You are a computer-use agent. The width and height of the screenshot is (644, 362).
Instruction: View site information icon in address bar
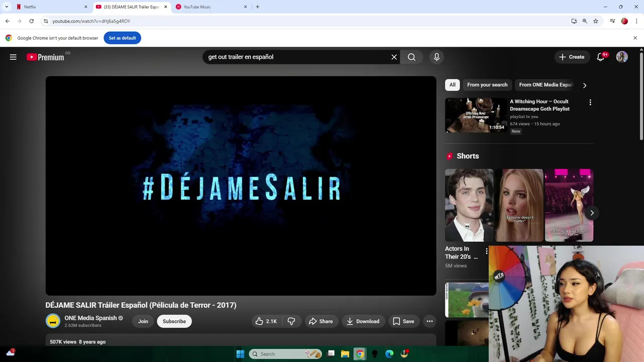(x=46, y=21)
